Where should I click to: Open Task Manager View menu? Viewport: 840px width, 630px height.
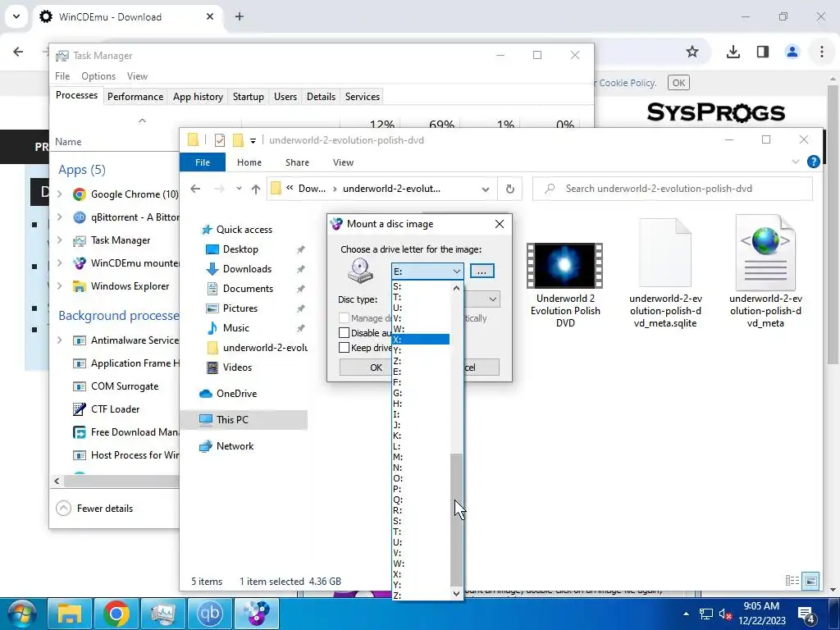[x=137, y=76]
